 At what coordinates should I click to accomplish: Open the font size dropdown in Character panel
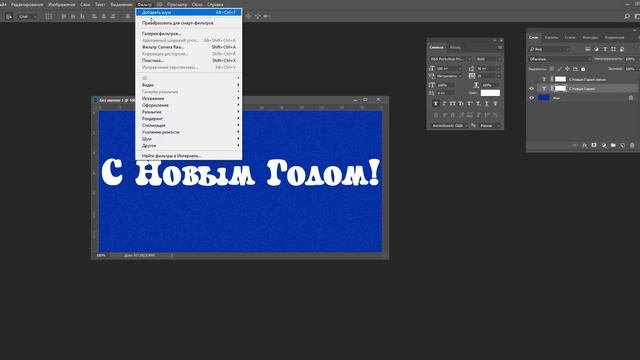point(449,69)
